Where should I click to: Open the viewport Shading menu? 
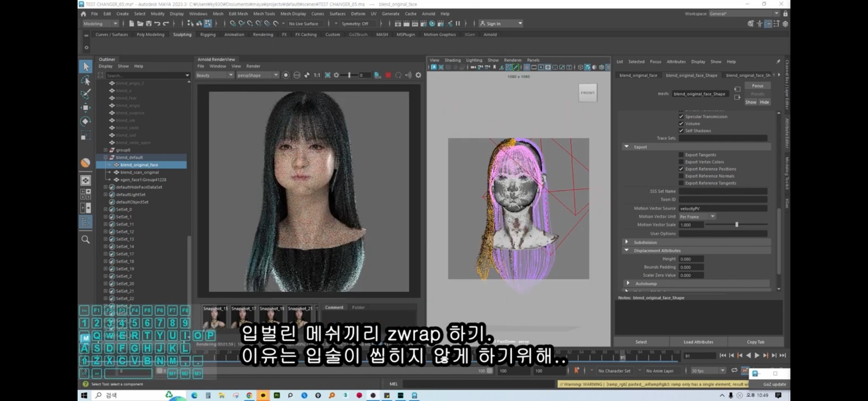click(x=452, y=60)
